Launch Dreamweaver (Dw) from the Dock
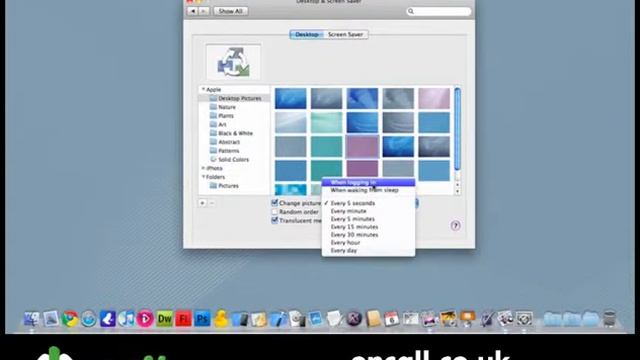This screenshot has width=640, height=360. pyautogui.click(x=164, y=319)
